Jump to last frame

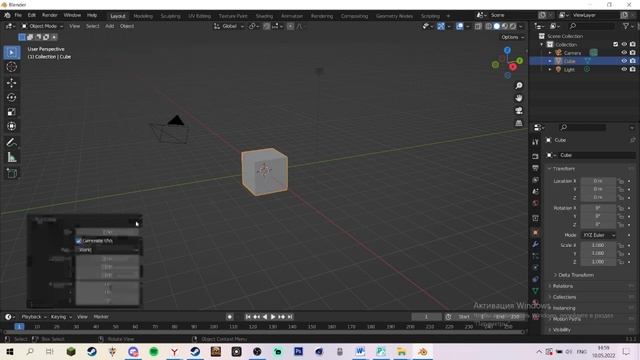290,317
